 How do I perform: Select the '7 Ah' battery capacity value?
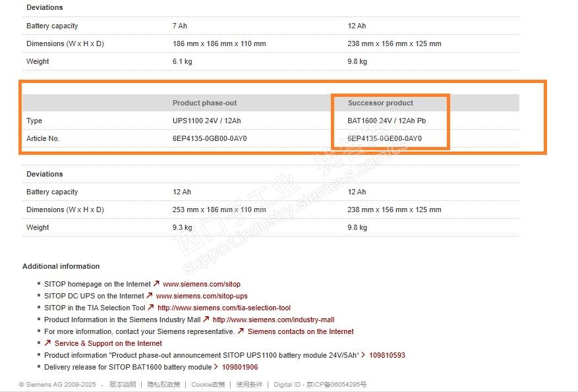pyautogui.click(x=180, y=26)
